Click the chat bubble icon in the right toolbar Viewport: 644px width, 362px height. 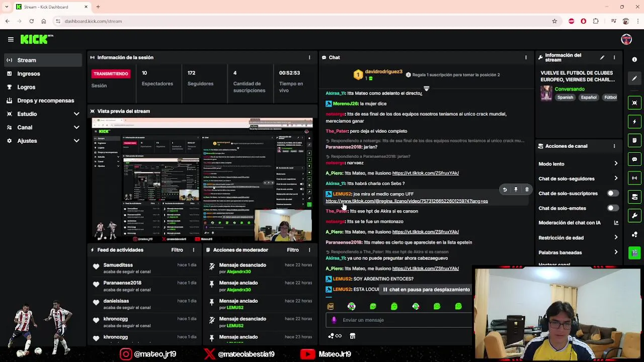(x=634, y=159)
